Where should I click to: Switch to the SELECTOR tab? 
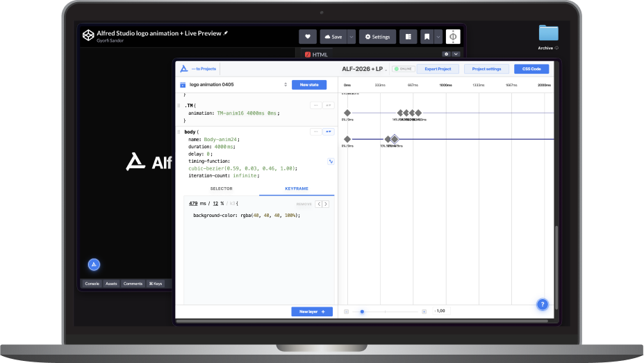click(222, 188)
